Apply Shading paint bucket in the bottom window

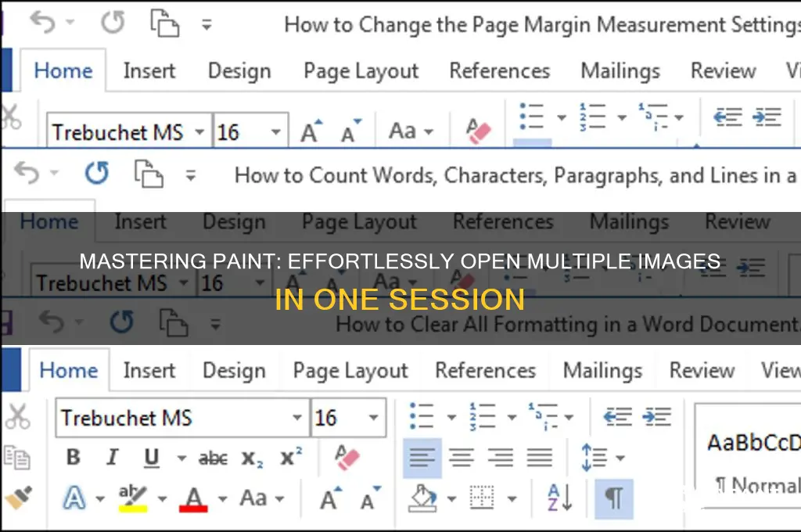tap(422, 498)
